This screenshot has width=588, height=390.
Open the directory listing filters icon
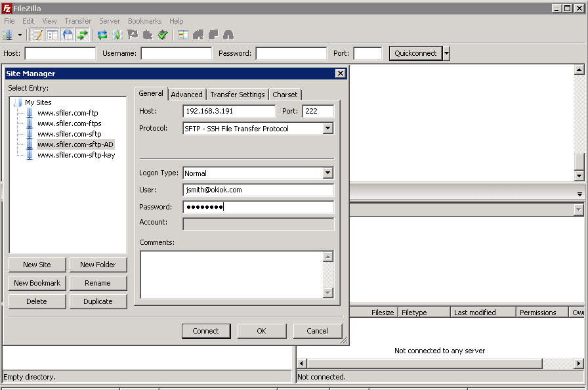pos(183,35)
